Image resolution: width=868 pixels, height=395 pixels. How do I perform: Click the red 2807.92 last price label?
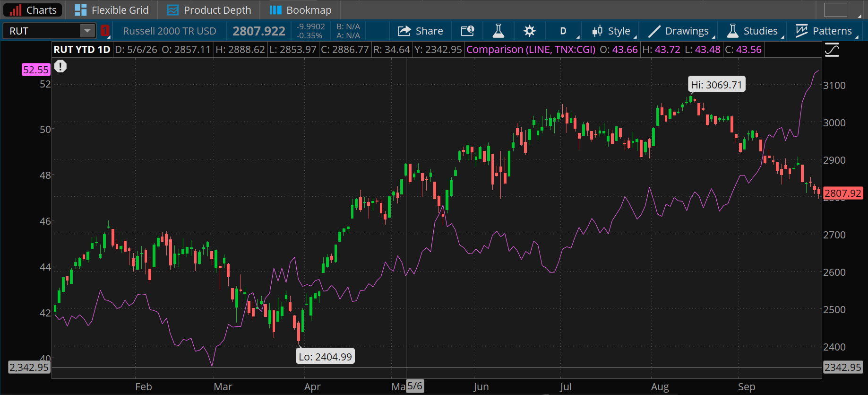[x=843, y=193]
